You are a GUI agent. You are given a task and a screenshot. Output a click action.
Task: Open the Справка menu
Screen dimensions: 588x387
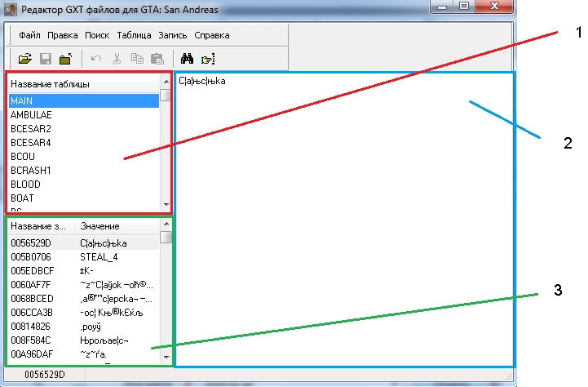pyautogui.click(x=212, y=36)
